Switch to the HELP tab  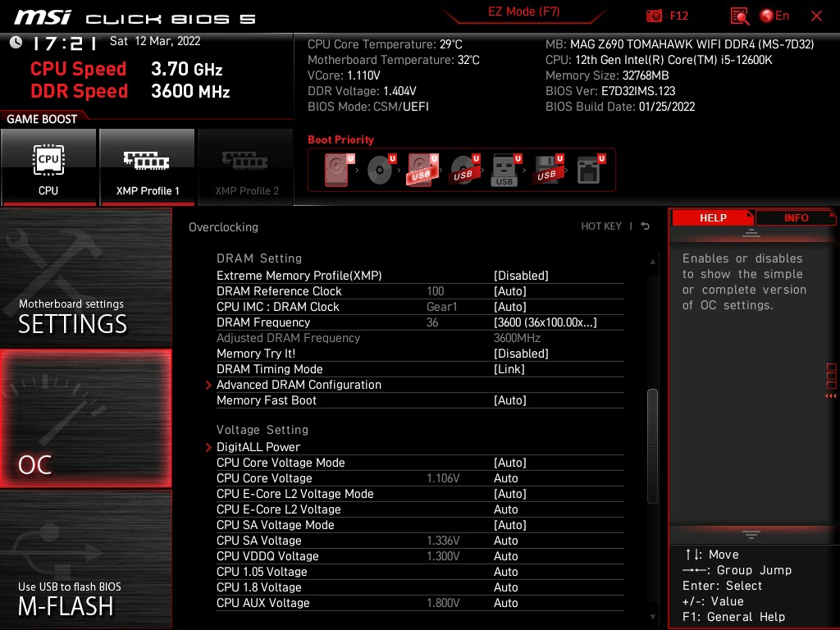713,218
